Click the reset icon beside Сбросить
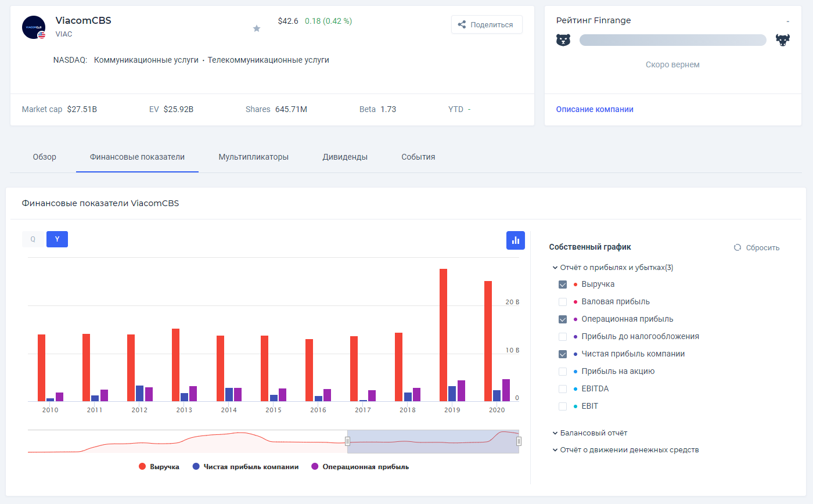Screen dimensions: 813x504 pyautogui.click(x=738, y=247)
